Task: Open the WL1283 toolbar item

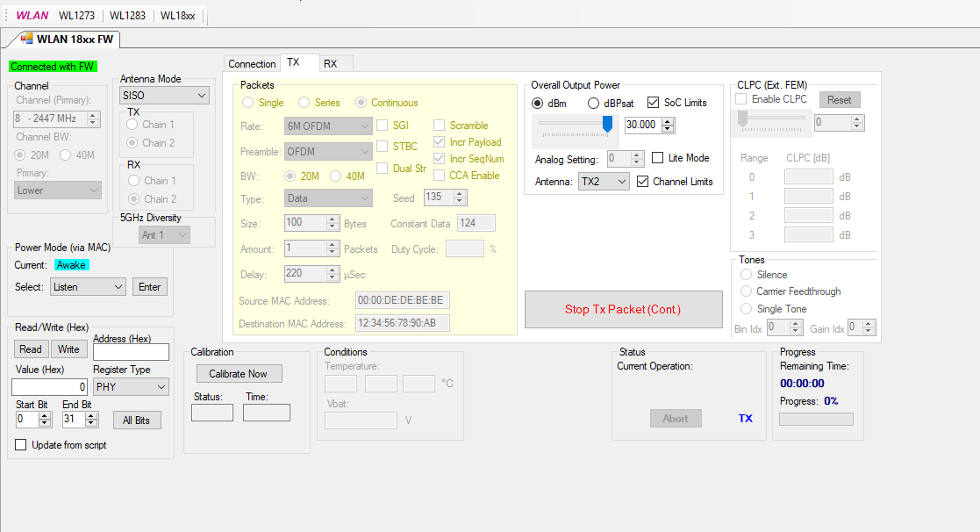Action: 127,16
